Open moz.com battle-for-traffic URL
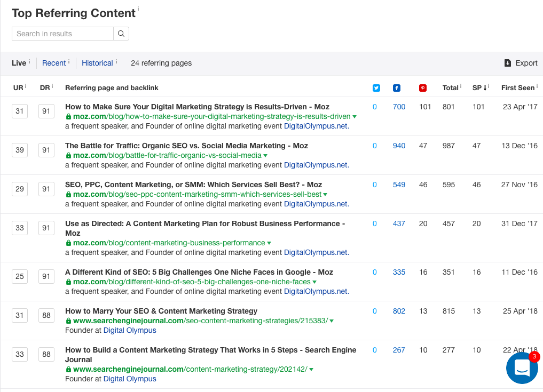The height and width of the screenshot is (392, 543). 167,156
